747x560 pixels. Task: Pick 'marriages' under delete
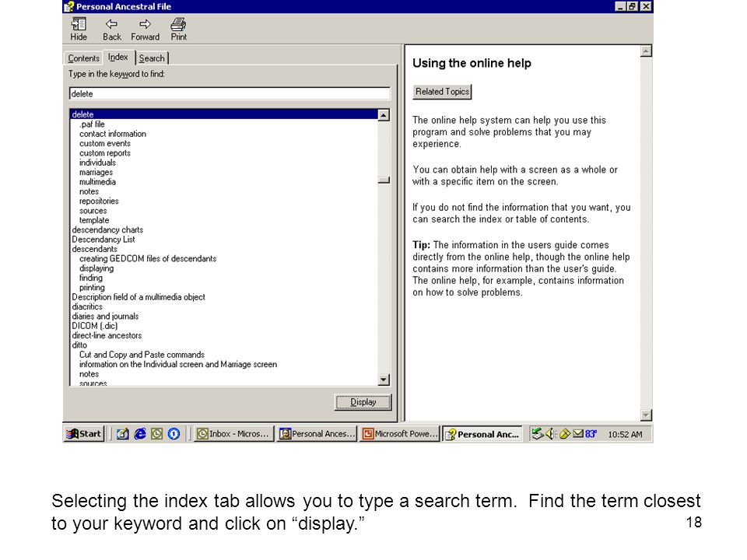pos(96,173)
